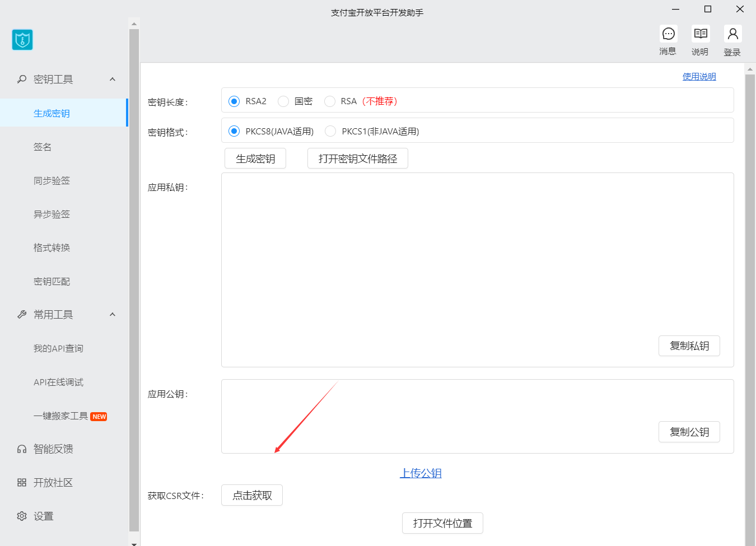Click the 生成密钥 button
The width and height of the screenshot is (756, 546).
(255, 158)
